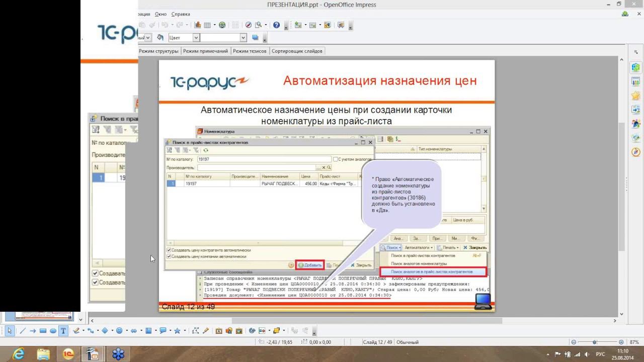This screenshot has width=644, height=362.
Task: Select the Ellipse drawing tool
Action: 53,331
